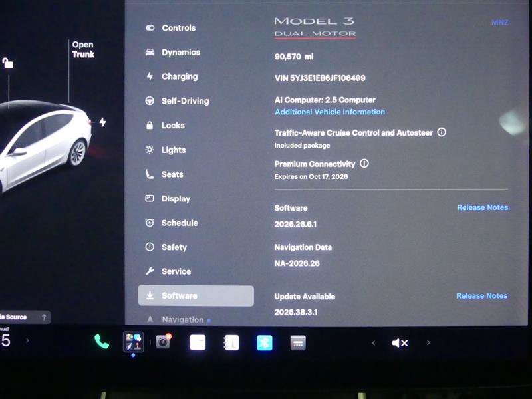Click the clock icon beside Schedule
This screenshot has width=532, height=399.
coord(150,223)
